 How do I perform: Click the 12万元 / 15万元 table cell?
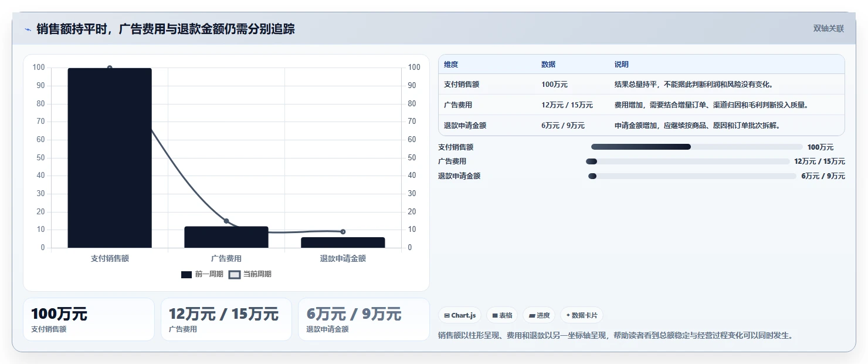pyautogui.click(x=567, y=105)
